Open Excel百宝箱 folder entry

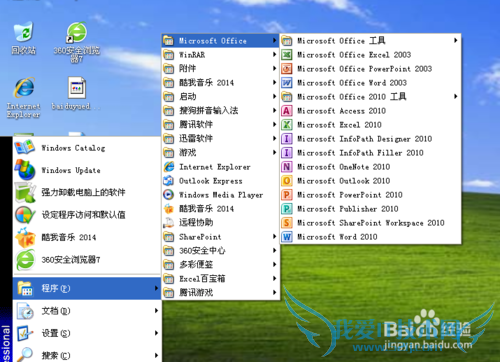[x=220, y=279]
